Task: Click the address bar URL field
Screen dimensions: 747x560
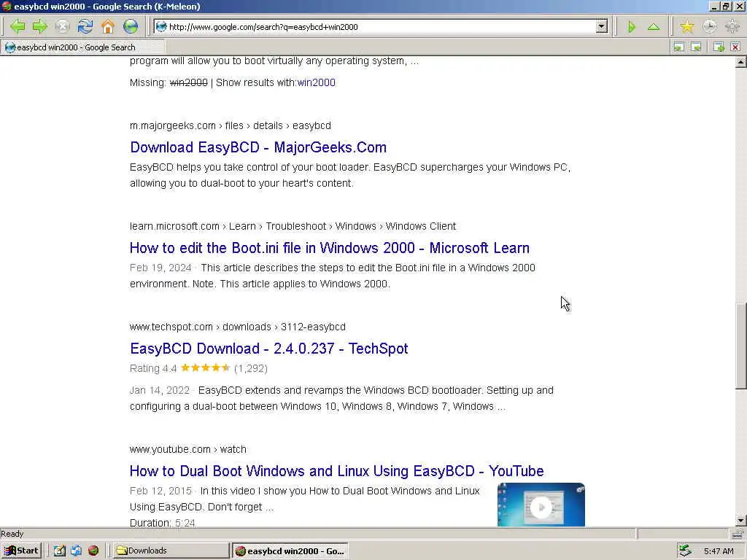Action: coord(381,27)
